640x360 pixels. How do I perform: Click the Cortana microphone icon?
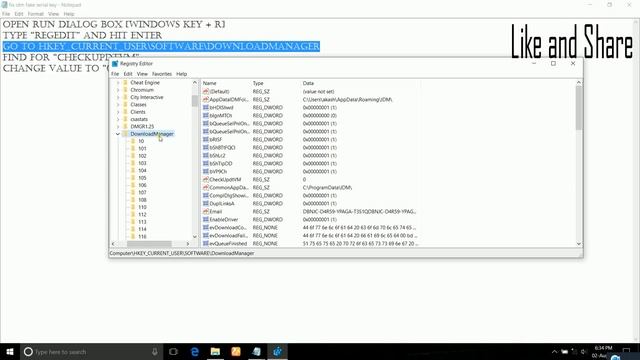pos(155,351)
